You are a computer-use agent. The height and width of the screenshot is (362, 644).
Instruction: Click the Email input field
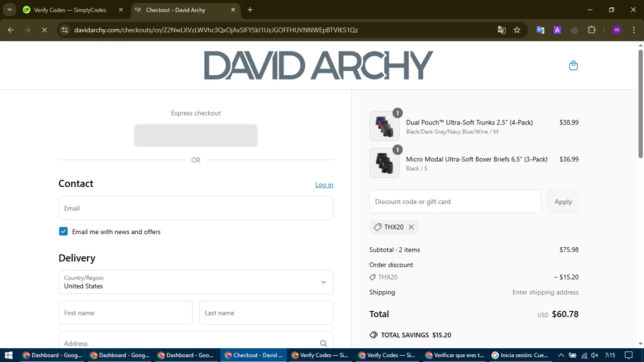point(196,208)
